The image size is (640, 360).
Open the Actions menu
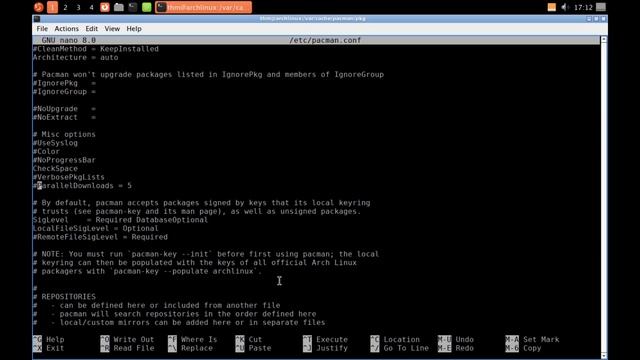point(67,29)
